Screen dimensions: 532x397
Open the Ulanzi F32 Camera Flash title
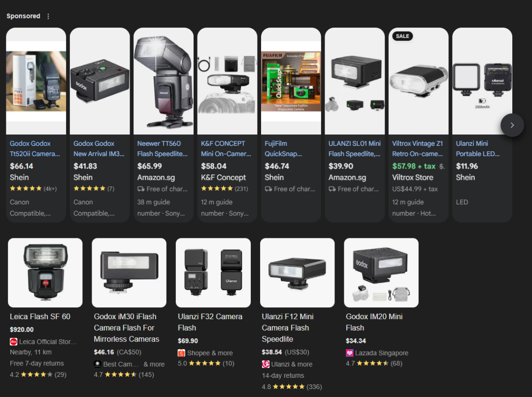tap(210, 322)
